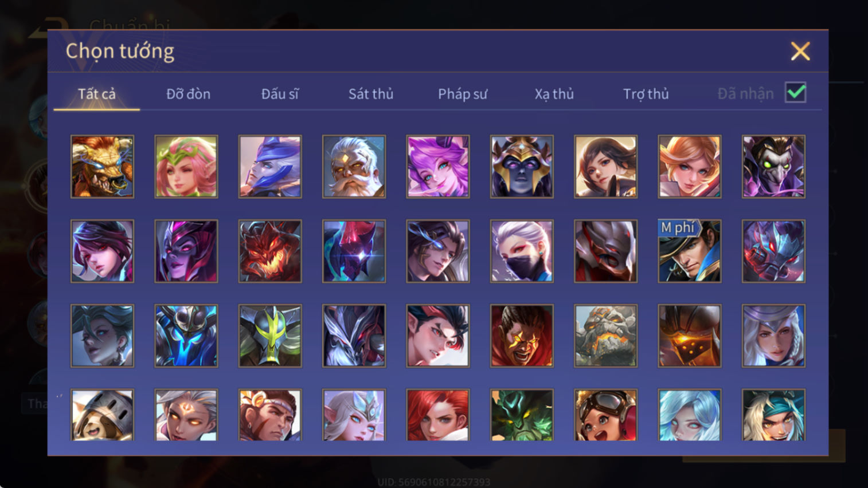Choose the red demon face hero
Screen dimensions: 868x488
point(270,251)
